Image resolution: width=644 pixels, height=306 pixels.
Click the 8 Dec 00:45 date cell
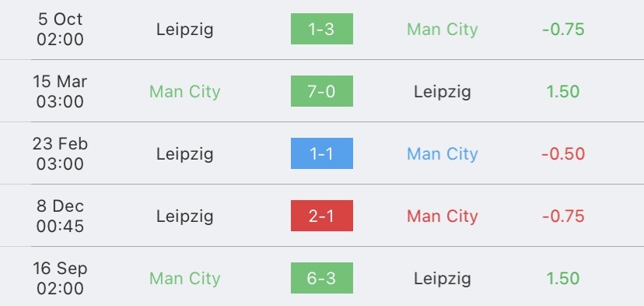coord(60,216)
